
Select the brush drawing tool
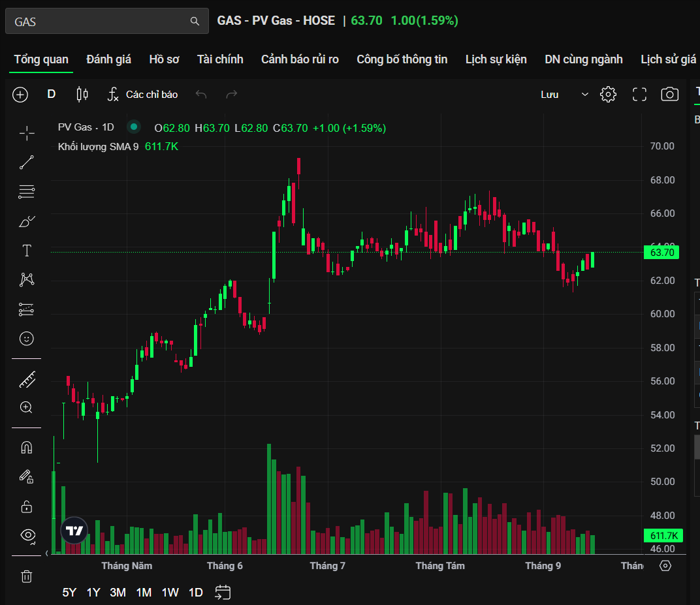coord(27,221)
